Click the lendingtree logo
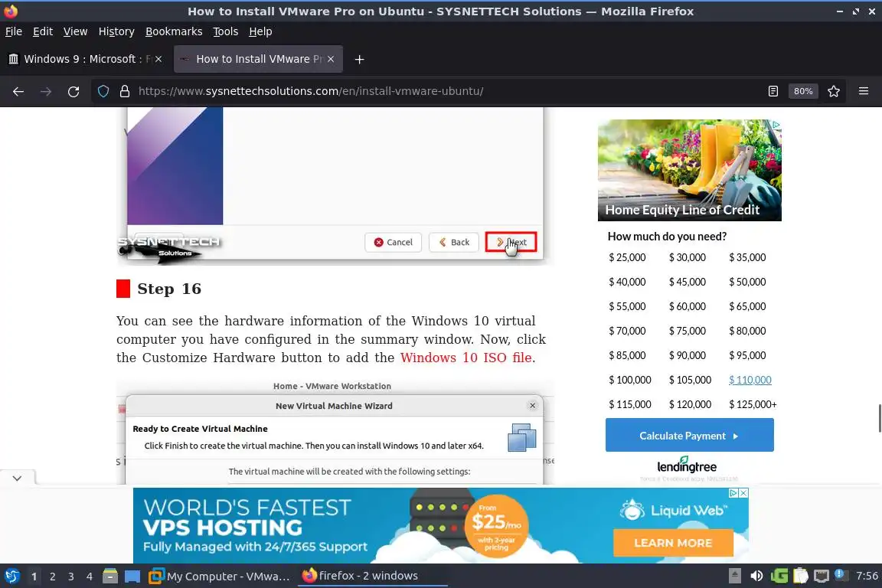882x588 pixels. 687,465
